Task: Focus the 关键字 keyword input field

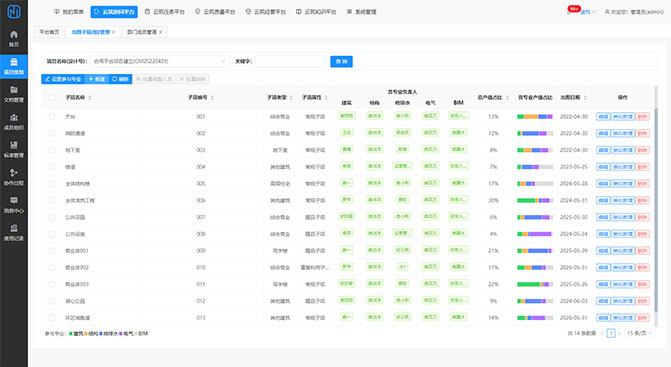Action: (290, 61)
